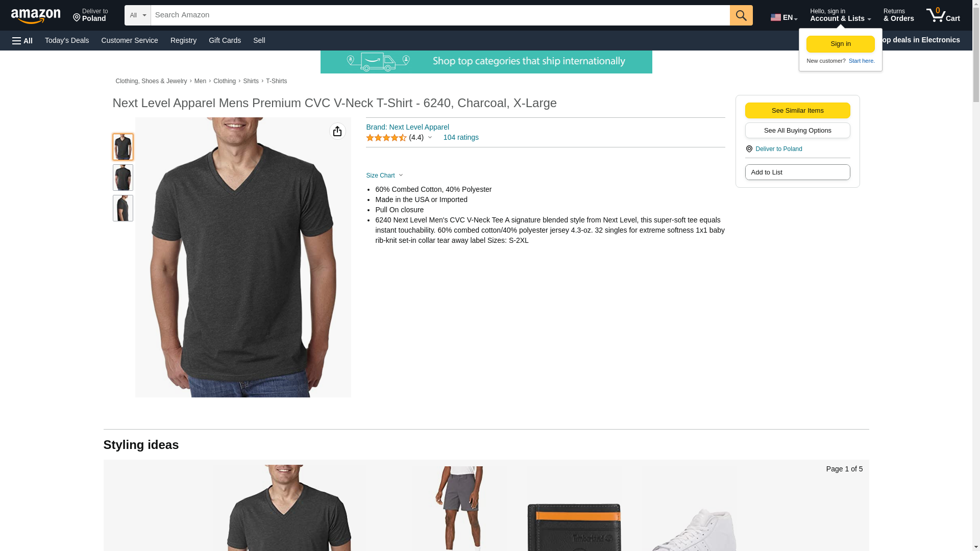Screen dimensions: 980x551
Task: Click the yellow Sign in button
Action: click(840, 44)
